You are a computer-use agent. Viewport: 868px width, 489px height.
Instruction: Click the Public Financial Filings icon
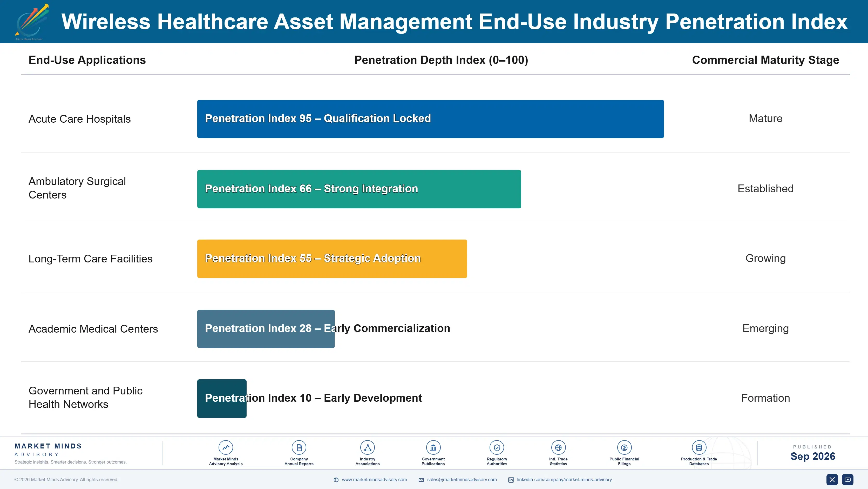point(624,447)
